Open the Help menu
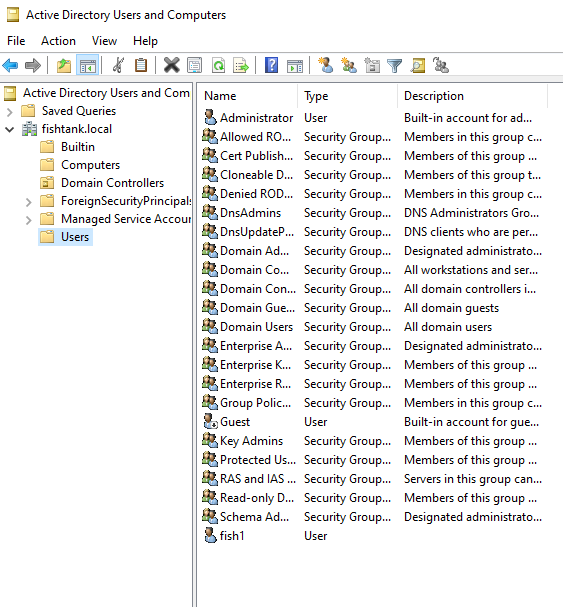The height and width of the screenshot is (607, 563). coord(145,41)
